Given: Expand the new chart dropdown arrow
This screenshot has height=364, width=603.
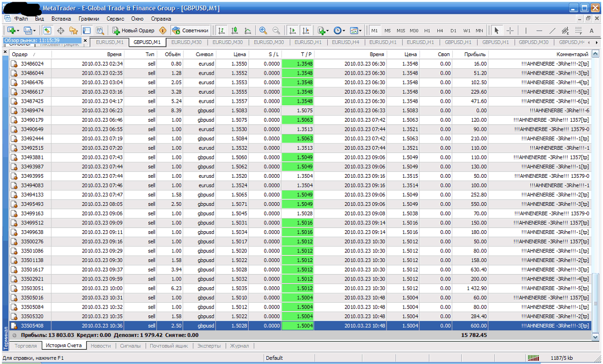Looking at the screenshot, I should click(18, 31).
